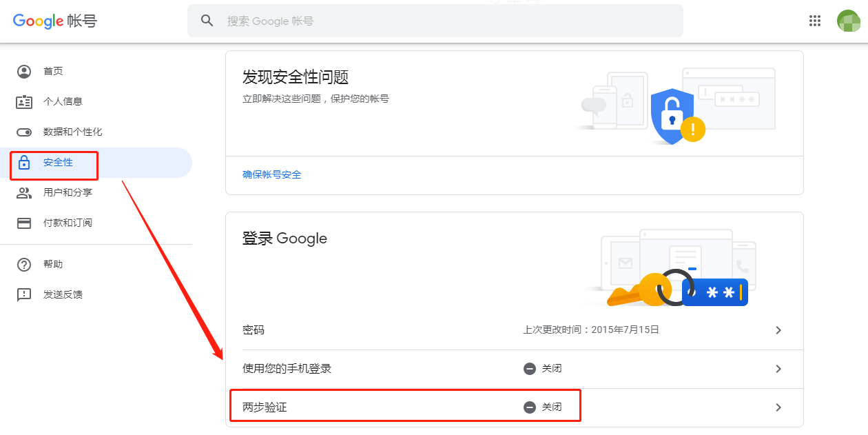
Task: Click the search magnifier icon
Action: pos(207,21)
